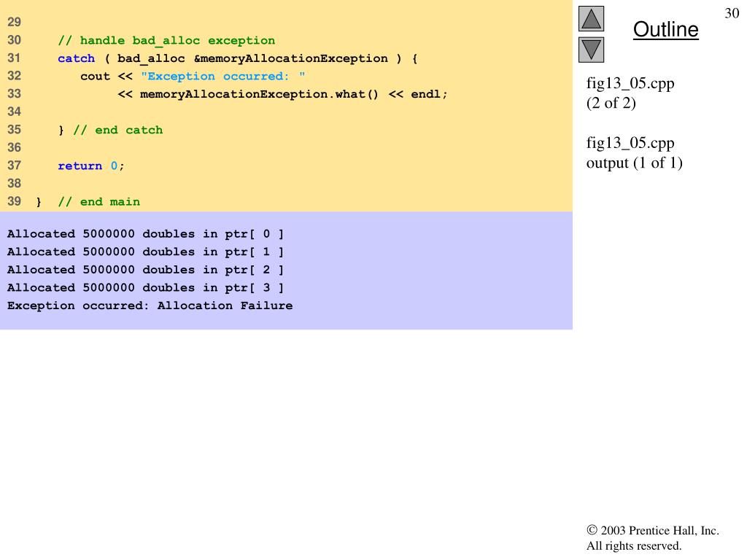Click line number 38

click(x=15, y=184)
